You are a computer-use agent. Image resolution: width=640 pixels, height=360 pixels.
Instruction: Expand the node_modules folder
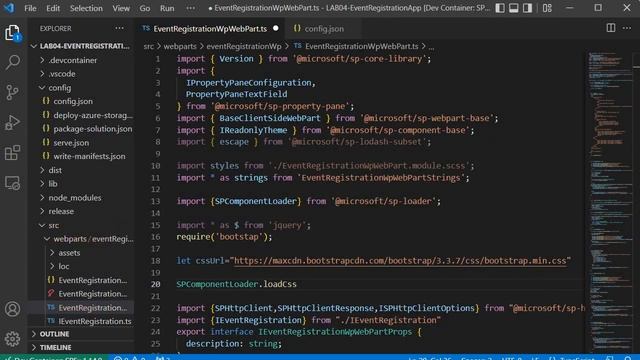(82, 198)
